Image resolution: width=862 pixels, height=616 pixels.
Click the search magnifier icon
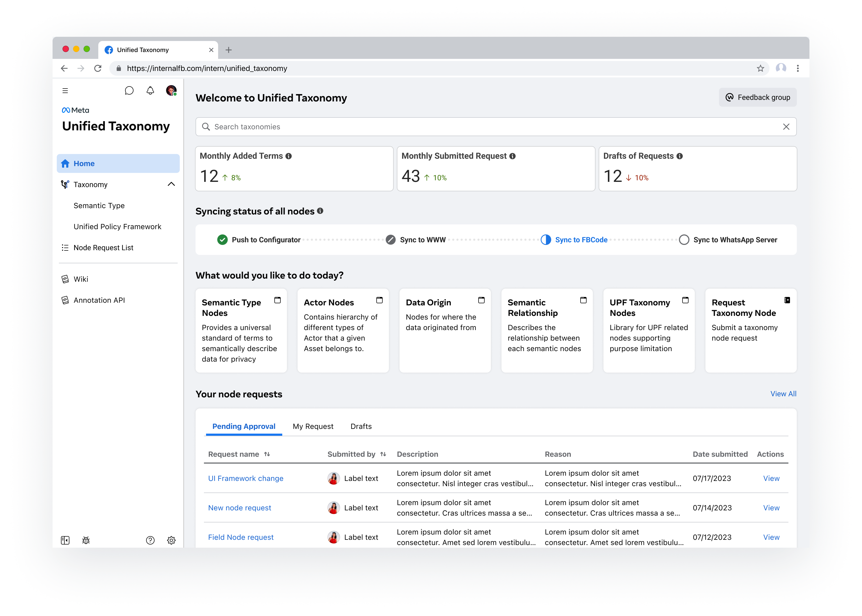coord(206,127)
